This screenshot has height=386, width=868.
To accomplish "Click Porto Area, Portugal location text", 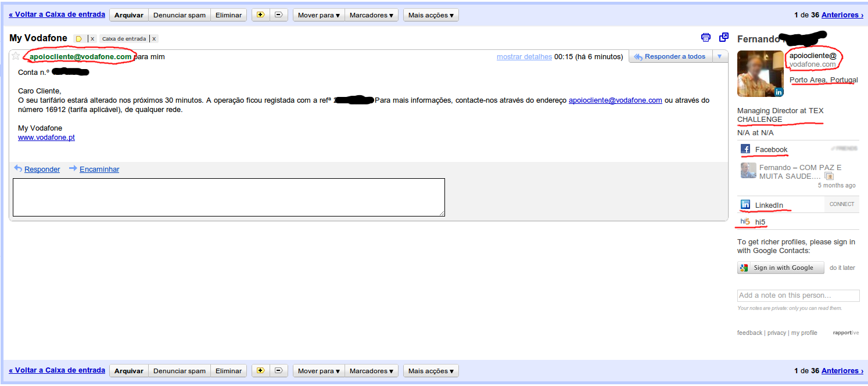I will pyautogui.click(x=823, y=80).
